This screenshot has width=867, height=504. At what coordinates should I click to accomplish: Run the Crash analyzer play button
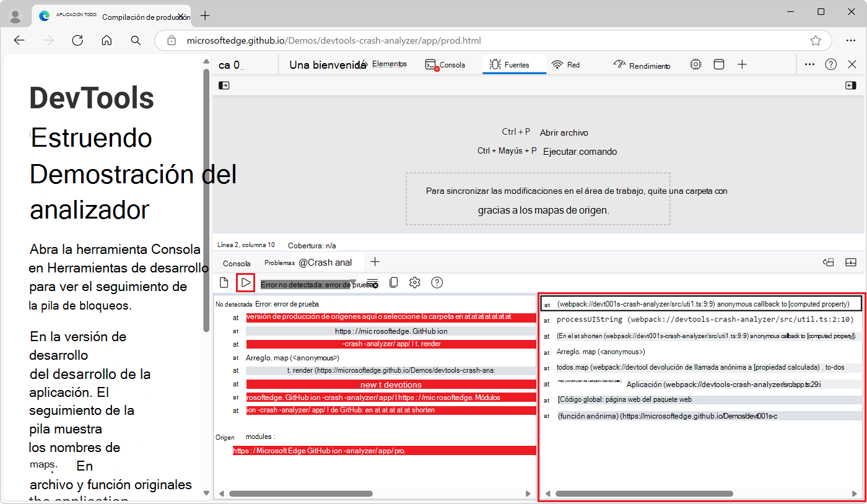[245, 282]
